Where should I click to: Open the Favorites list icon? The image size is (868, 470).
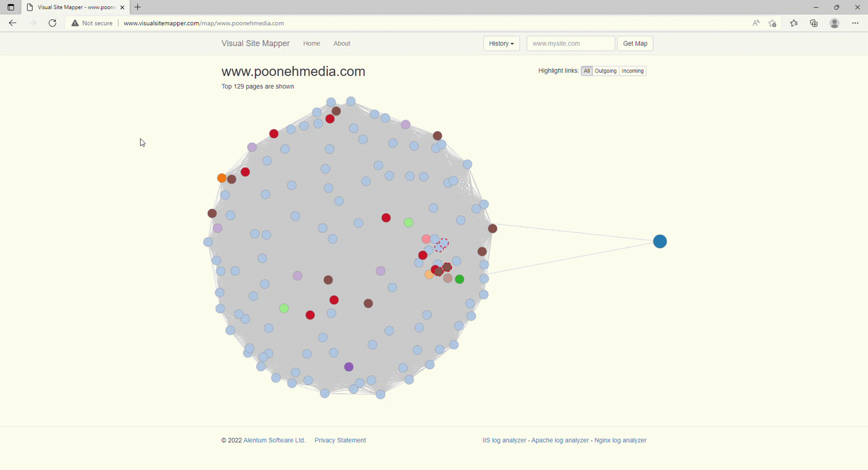point(794,23)
